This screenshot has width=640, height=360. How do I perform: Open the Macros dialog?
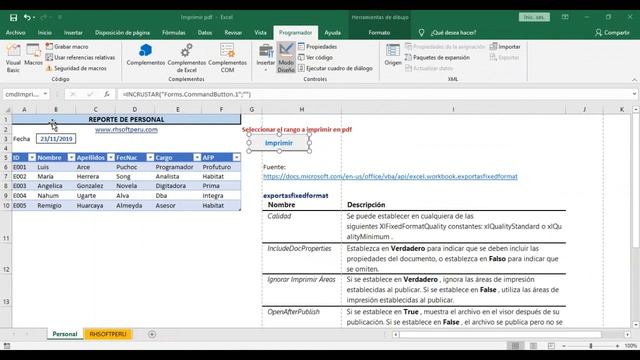click(33, 55)
